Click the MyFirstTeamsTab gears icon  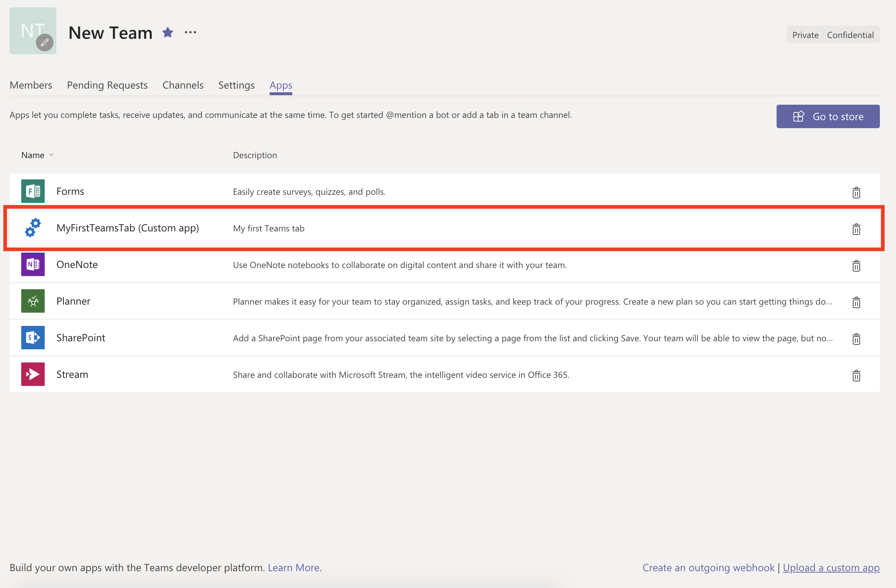[32, 228]
